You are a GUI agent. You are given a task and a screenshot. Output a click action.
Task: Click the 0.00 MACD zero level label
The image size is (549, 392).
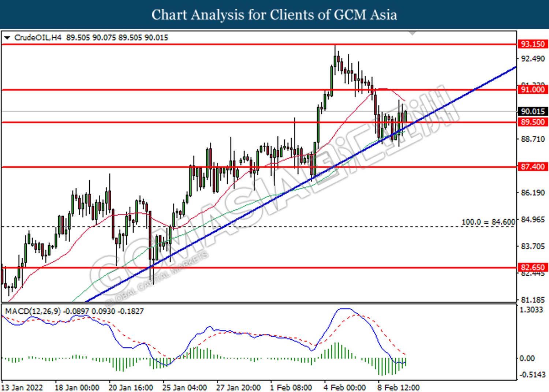click(527, 358)
